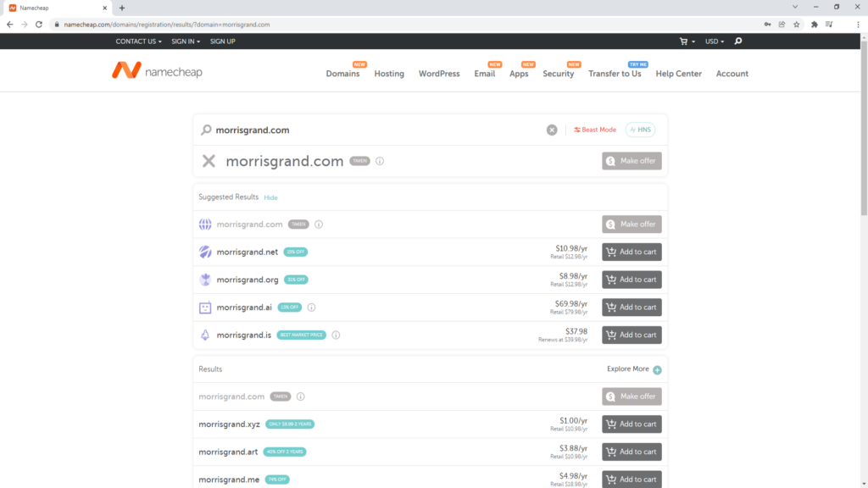This screenshot has height=488, width=868.
Task: Click the globe icon for suggested morrisgrand.com
Action: tap(205, 224)
